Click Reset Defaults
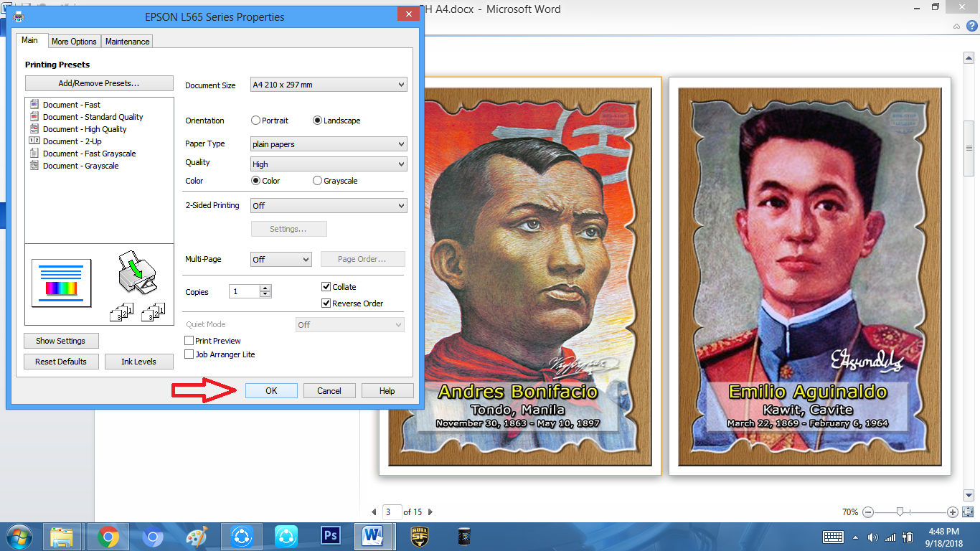Viewport: 980px width, 551px height. click(x=61, y=362)
